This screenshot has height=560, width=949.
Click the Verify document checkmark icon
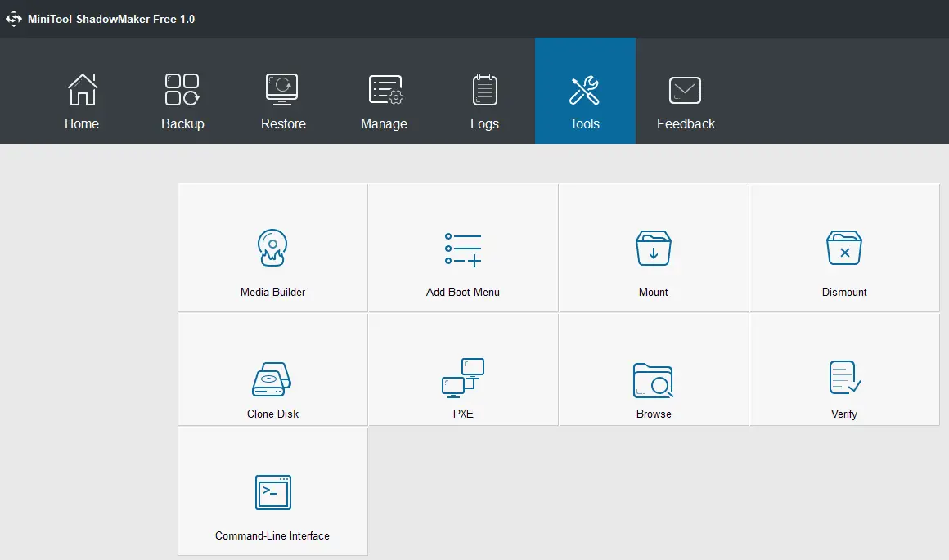click(844, 378)
